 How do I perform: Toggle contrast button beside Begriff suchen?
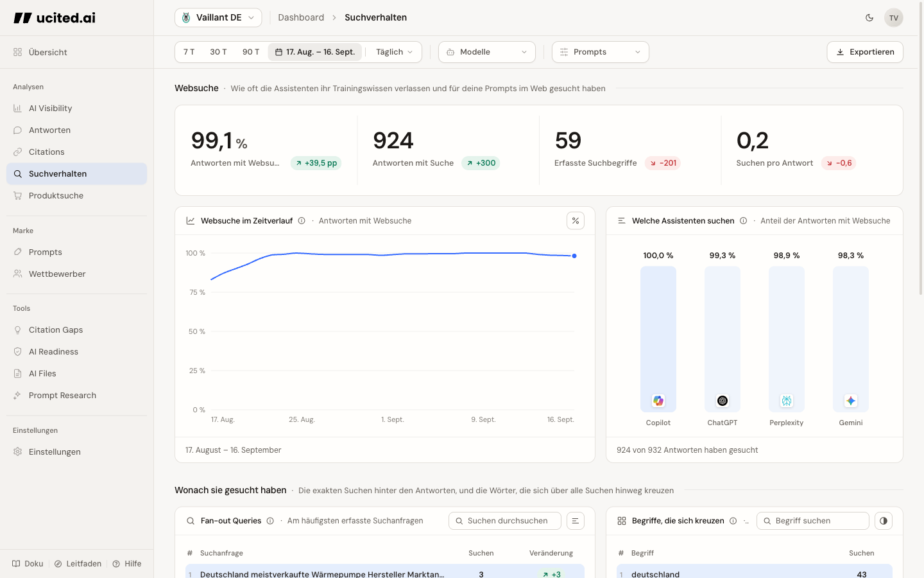[x=884, y=521]
